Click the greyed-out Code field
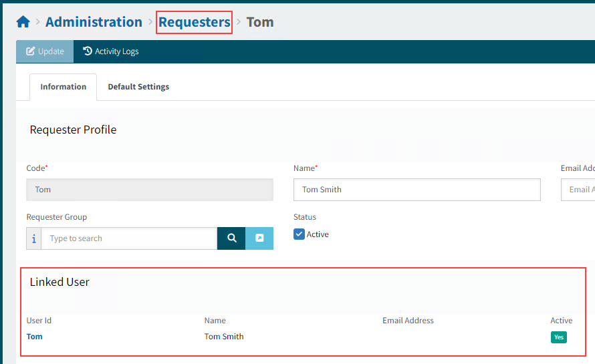 (x=150, y=190)
